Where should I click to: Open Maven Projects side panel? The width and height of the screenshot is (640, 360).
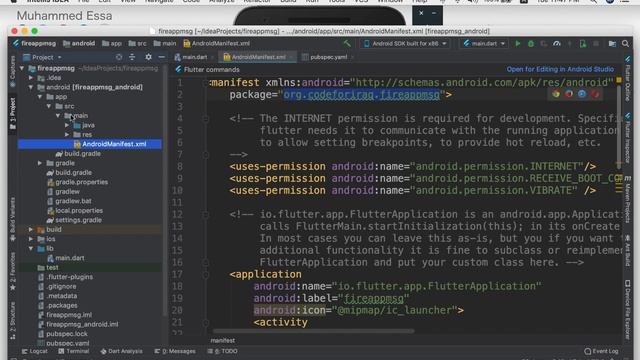[x=627, y=200]
